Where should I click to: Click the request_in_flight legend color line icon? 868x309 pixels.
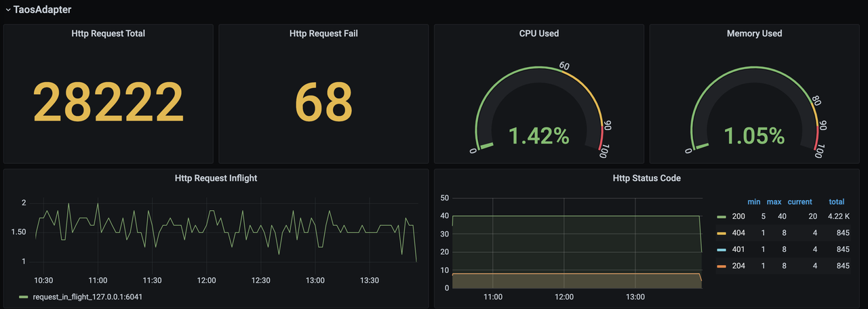pyautogui.click(x=24, y=297)
